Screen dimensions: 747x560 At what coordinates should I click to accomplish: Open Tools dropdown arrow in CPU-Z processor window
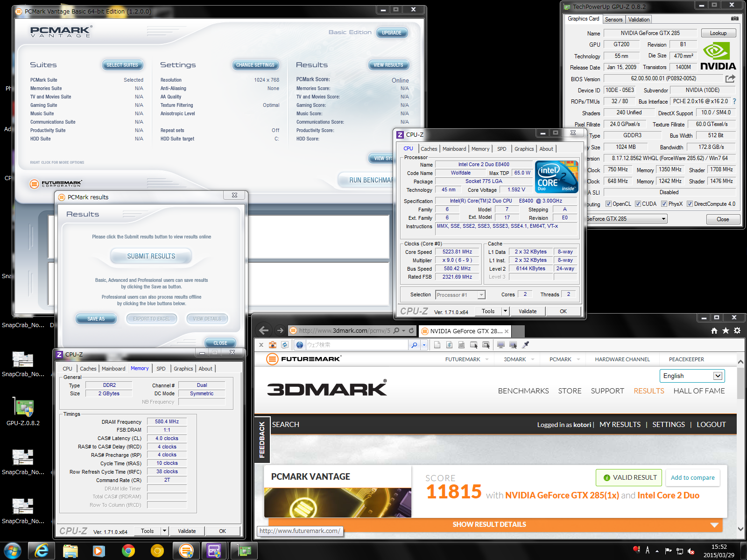pos(505,311)
